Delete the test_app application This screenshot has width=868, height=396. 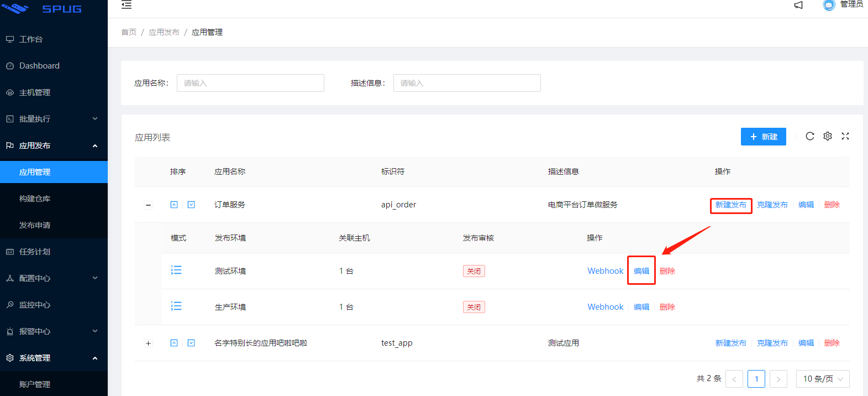832,343
